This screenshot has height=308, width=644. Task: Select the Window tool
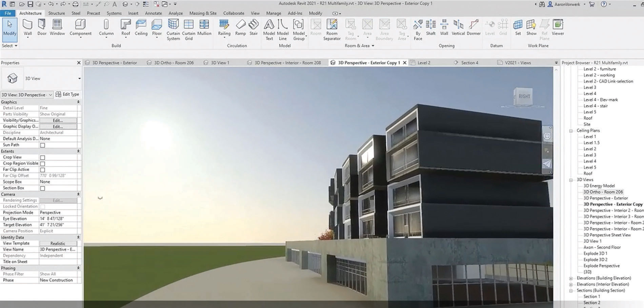tap(57, 28)
